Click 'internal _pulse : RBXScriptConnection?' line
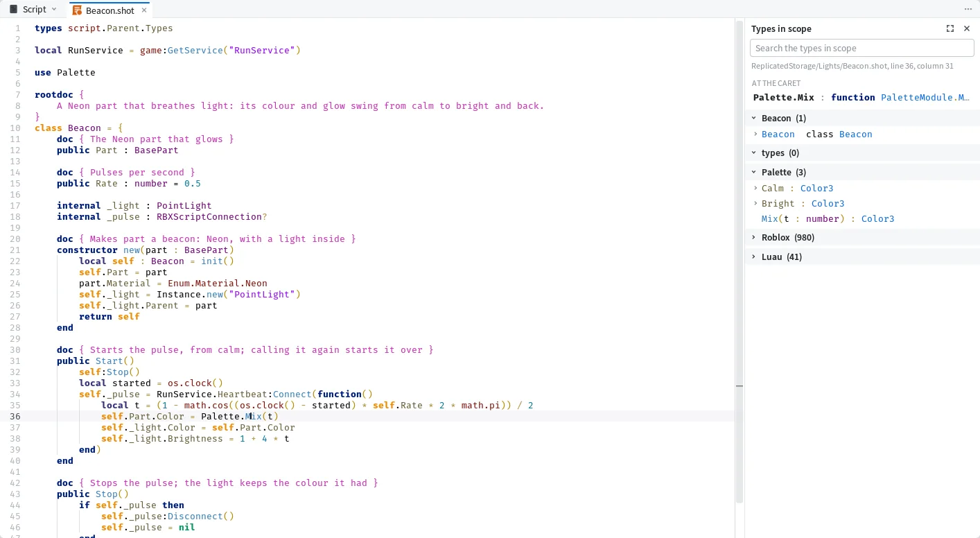This screenshot has height=538, width=980. click(x=162, y=216)
